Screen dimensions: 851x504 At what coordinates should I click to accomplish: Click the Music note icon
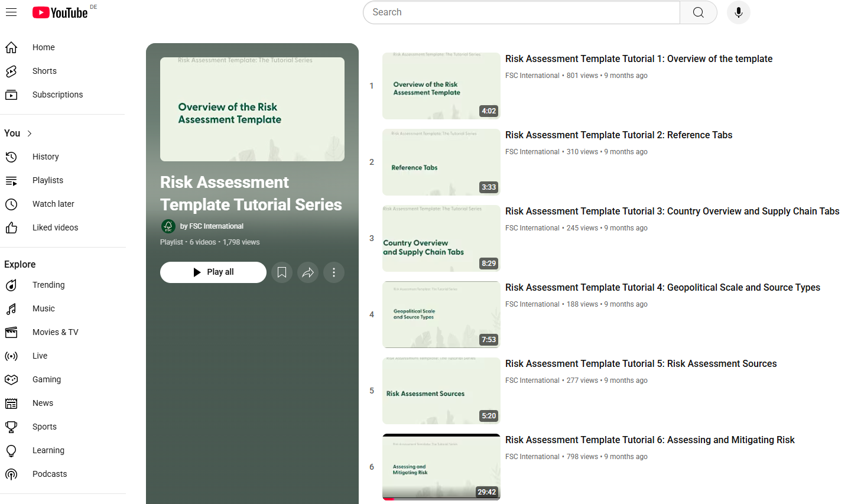[x=11, y=308]
